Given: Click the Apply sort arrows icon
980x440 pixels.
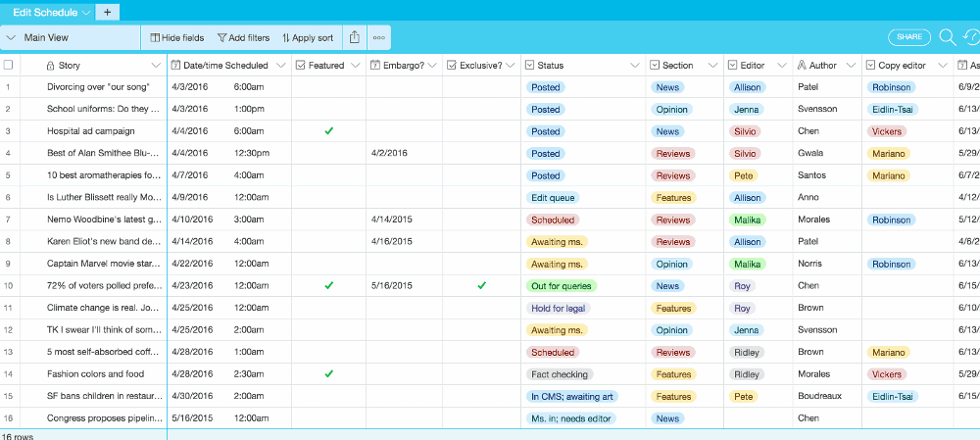Looking at the screenshot, I should [286, 37].
